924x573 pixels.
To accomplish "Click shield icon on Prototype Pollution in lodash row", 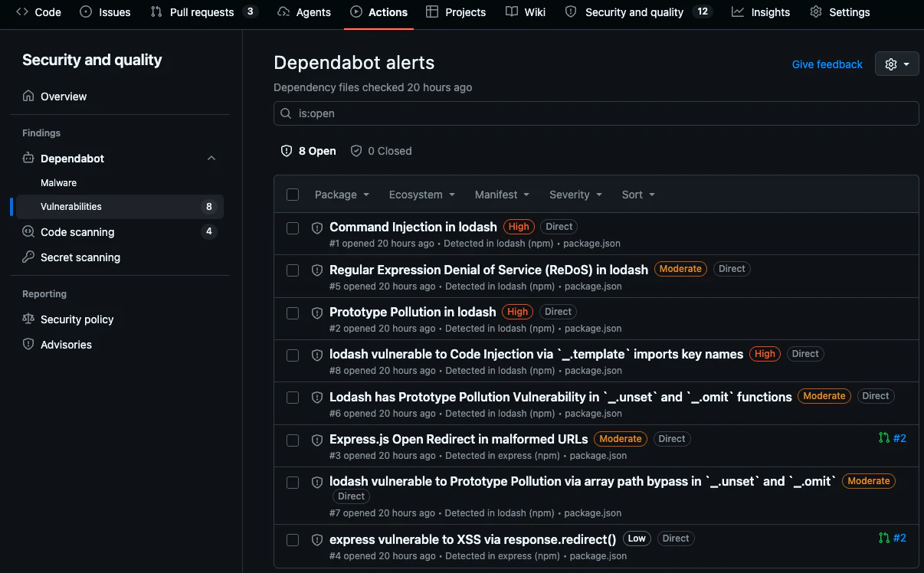I will (x=317, y=313).
